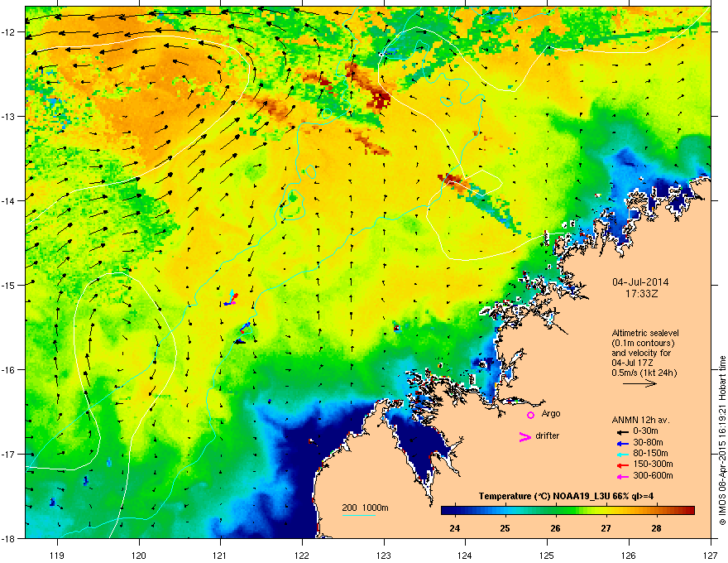The width and height of the screenshot is (728, 563).
Task: Click the cyan bathymetry line sample under '200 1000m'
Action: click(x=358, y=515)
